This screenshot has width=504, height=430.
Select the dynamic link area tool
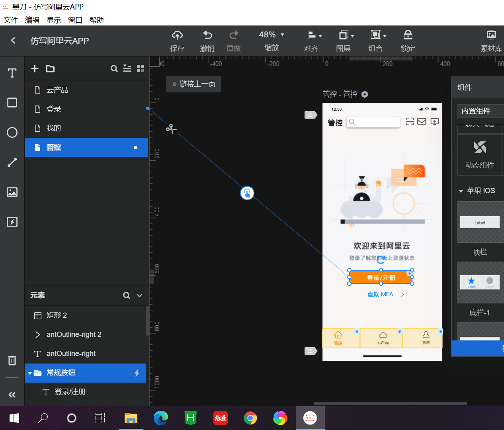click(x=12, y=222)
